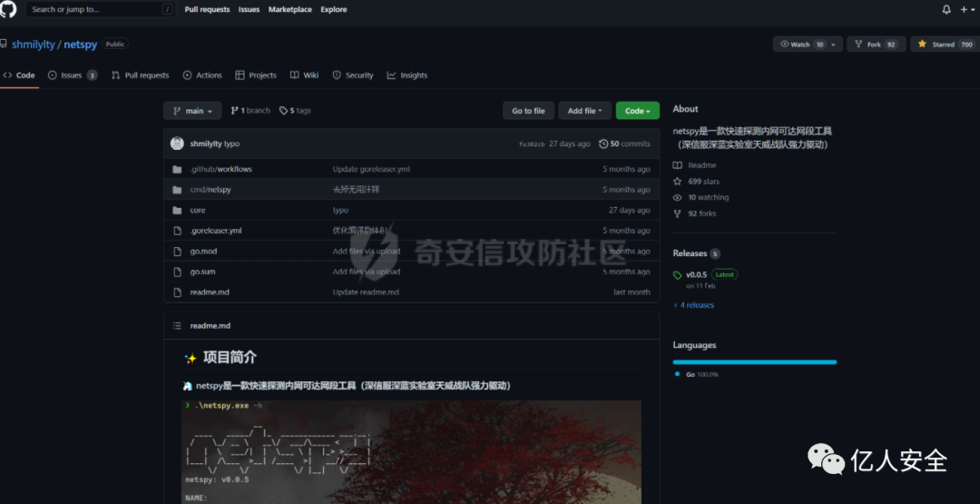Open the netspy repository name link
The image size is (980, 504).
(80, 44)
